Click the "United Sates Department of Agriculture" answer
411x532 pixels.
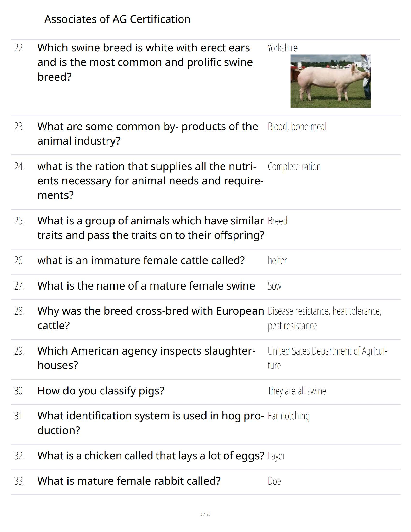click(327, 358)
